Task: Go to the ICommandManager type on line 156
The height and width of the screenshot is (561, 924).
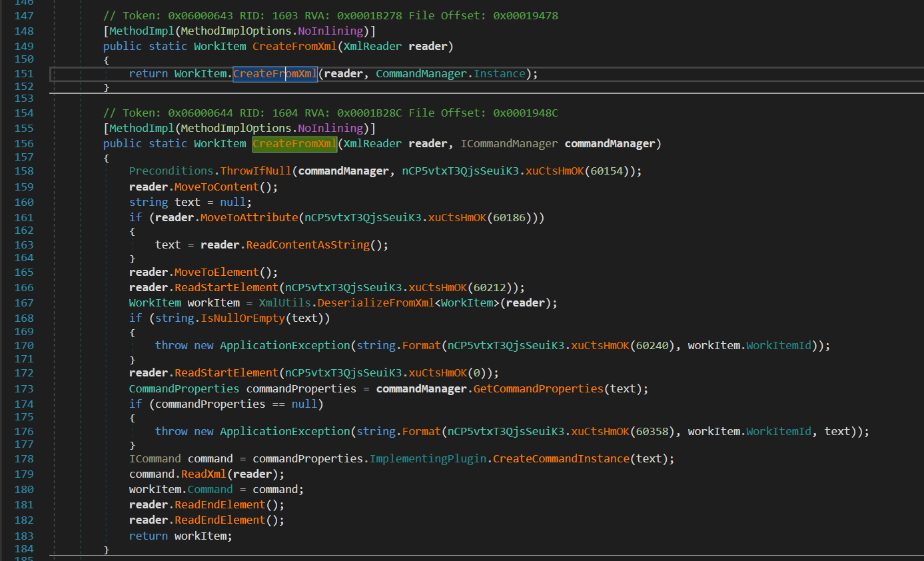Action: coord(509,144)
